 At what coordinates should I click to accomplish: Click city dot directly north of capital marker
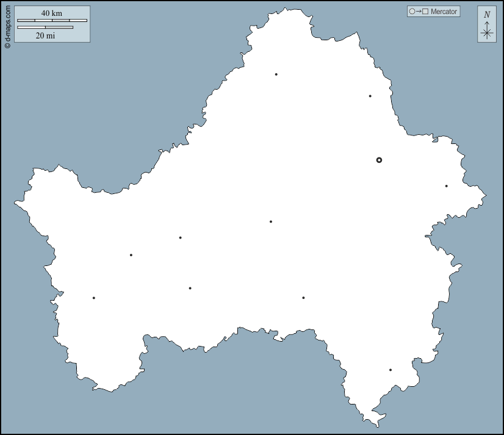(x=370, y=96)
